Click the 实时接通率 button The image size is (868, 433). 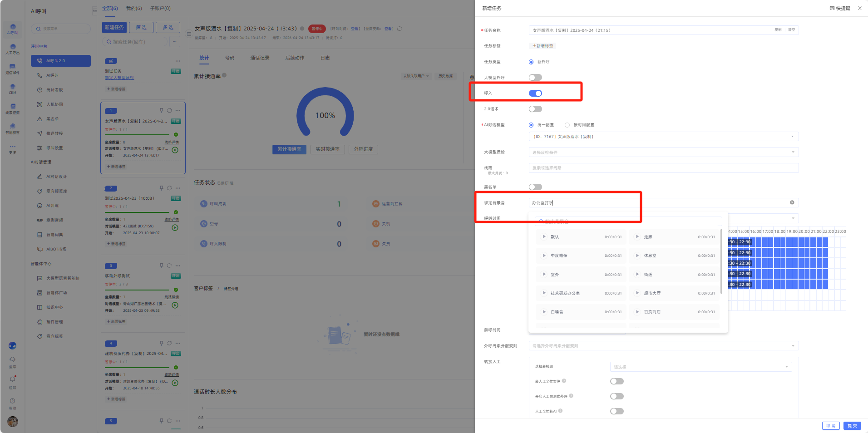point(328,149)
